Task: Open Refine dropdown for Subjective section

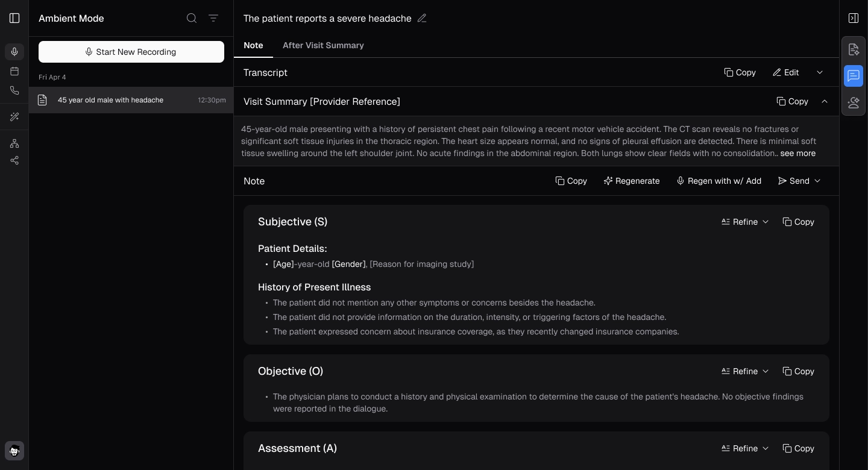Action: tap(745, 222)
